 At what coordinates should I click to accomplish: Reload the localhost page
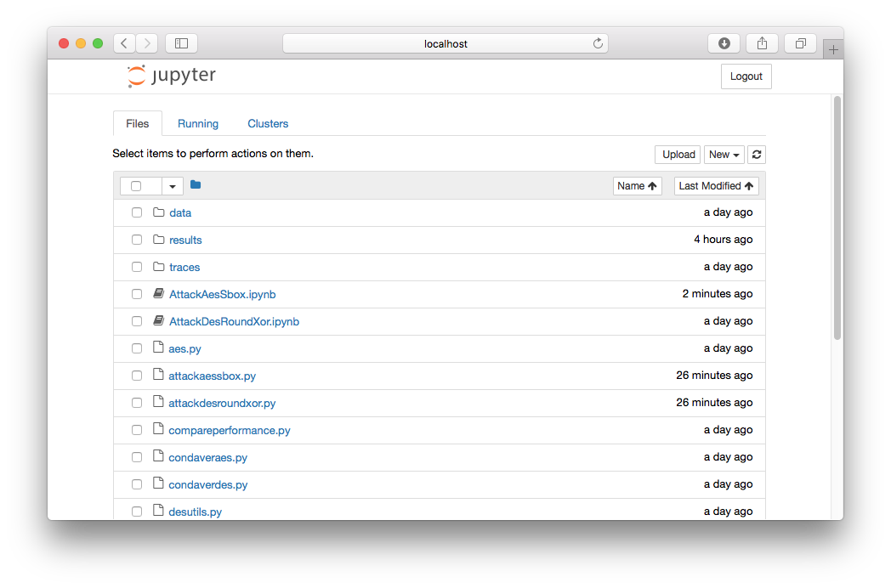[x=598, y=43]
